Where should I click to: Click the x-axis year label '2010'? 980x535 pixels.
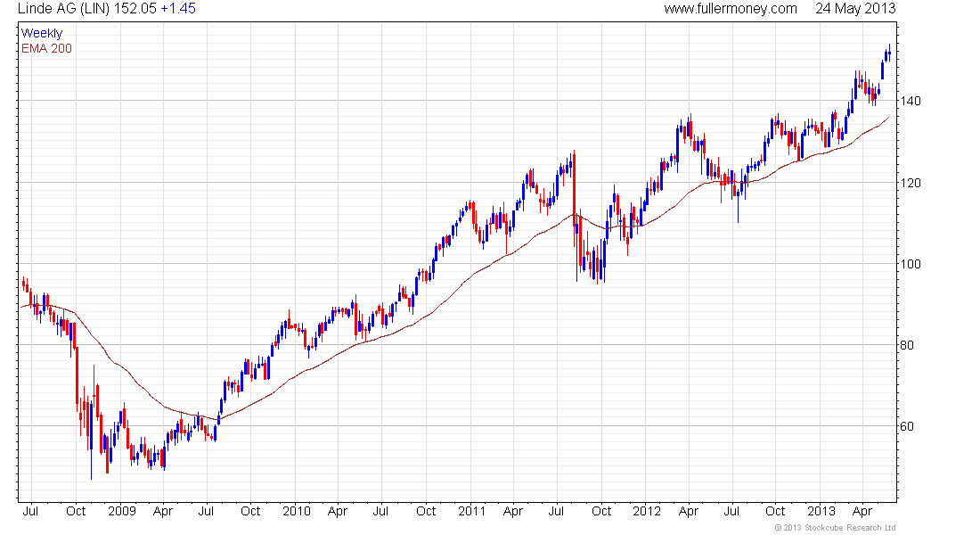[x=297, y=511]
